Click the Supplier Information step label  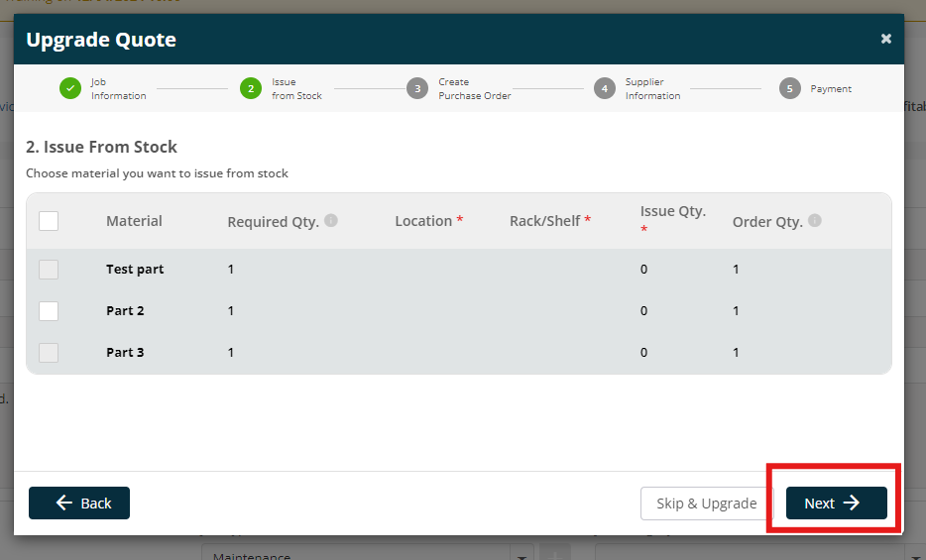652,88
